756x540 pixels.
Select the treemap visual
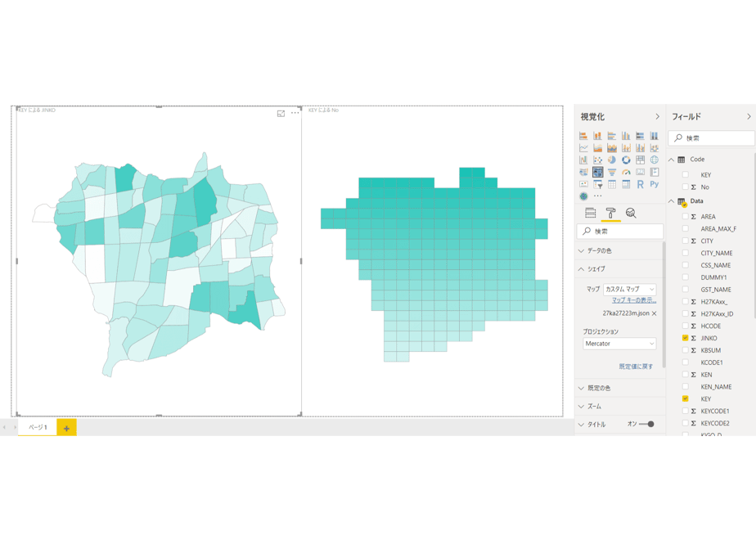[641, 160]
